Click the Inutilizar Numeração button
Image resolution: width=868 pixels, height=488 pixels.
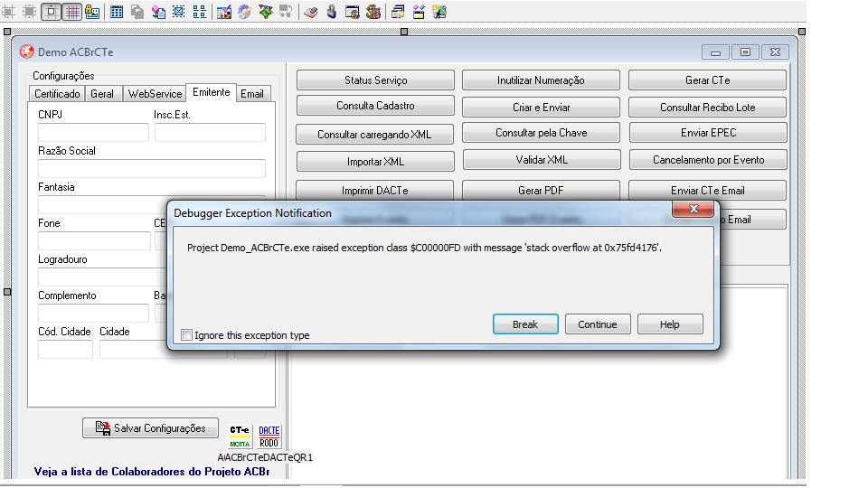coord(541,80)
